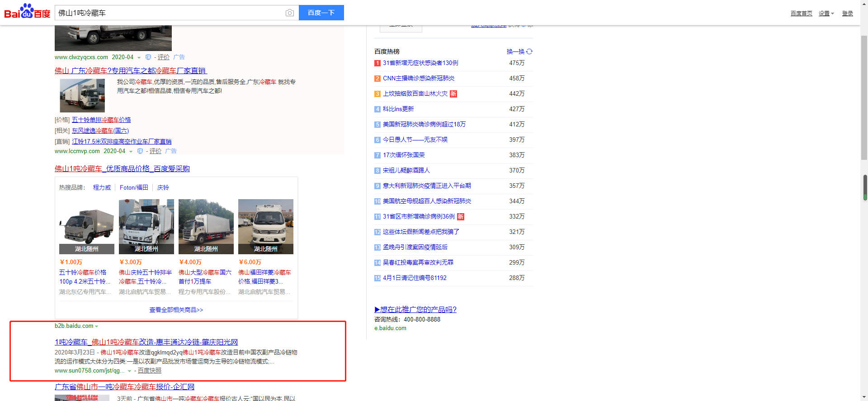Click 评价 link beside lccmvp.com
The height and width of the screenshot is (401, 868).
point(156,151)
